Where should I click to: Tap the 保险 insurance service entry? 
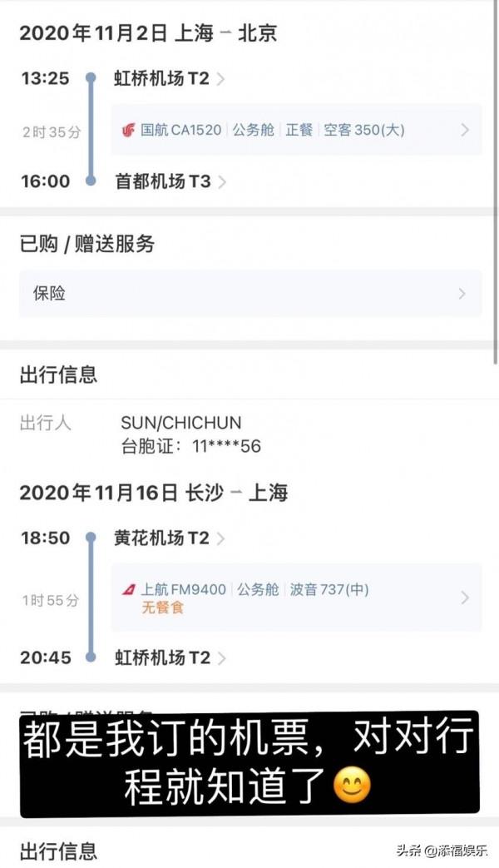pyautogui.click(x=42, y=293)
